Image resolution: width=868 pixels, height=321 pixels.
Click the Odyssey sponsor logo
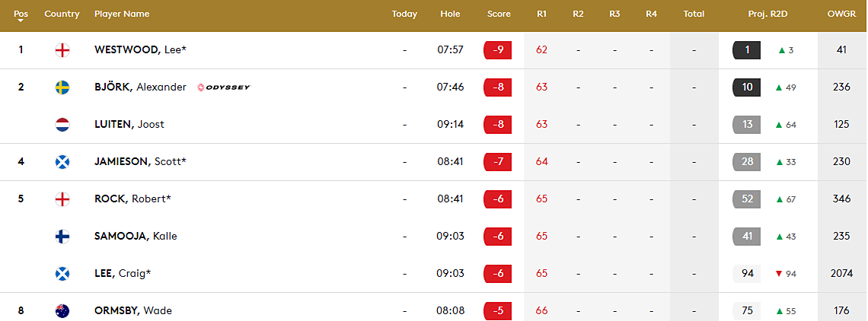pyautogui.click(x=224, y=87)
